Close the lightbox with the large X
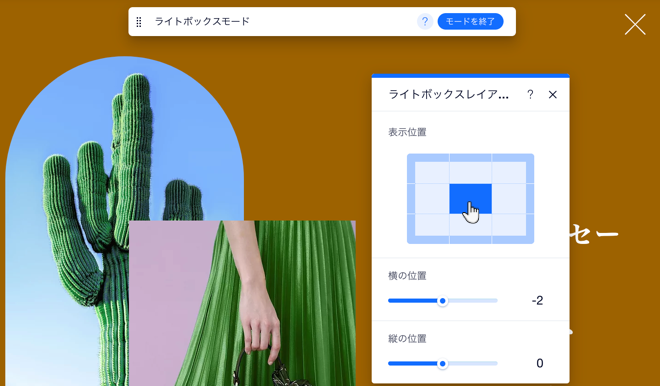Image resolution: width=660 pixels, height=386 pixels. pyautogui.click(x=635, y=24)
